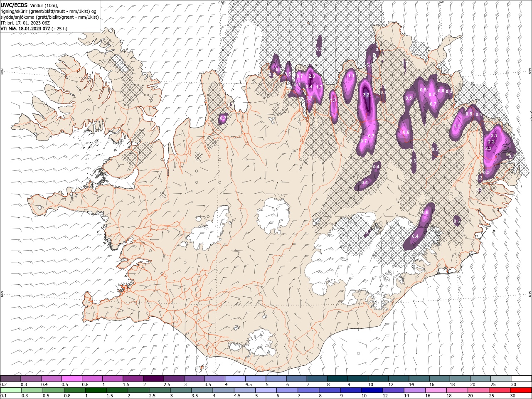Select the light pink rain swatch between 16 and 18
The image size is (532, 399).
click(436, 390)
